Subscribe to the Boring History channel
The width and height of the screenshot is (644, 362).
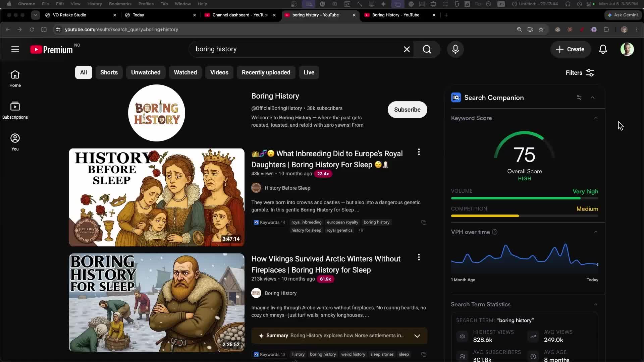pos(407,110)
